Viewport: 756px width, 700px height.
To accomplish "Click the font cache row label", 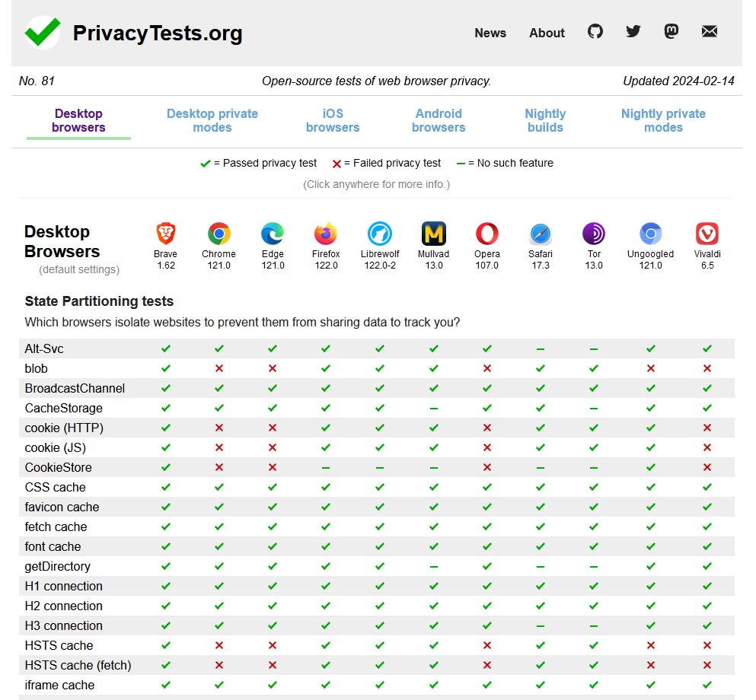I will coord(53,546).
